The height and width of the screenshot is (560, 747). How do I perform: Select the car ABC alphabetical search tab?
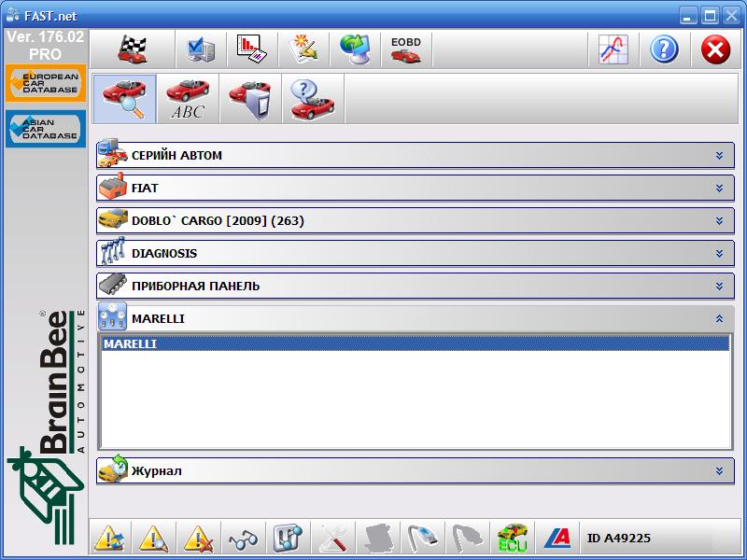coord(188,99)
